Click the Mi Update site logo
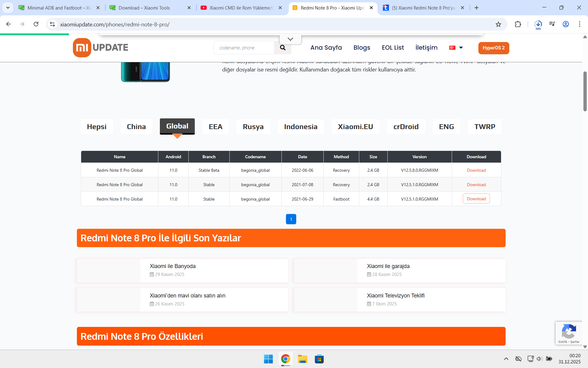Screen dimensions: 588x368 click(100, 48)
